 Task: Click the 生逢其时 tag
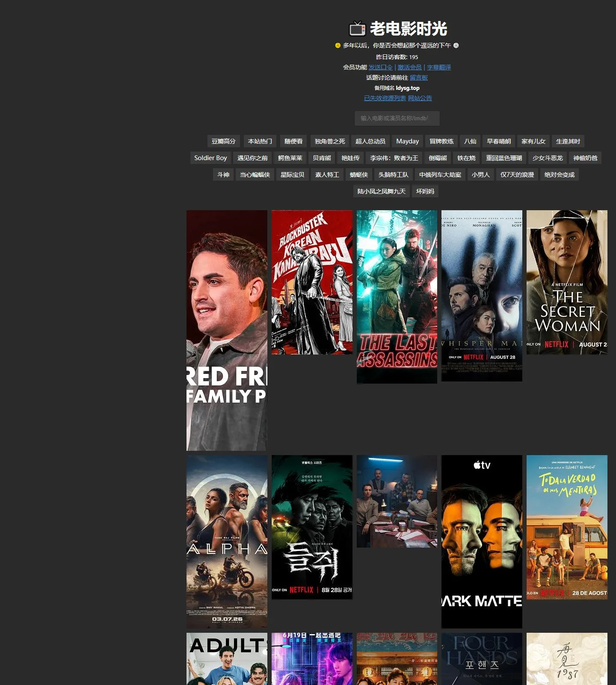click(x=568, y=141)
